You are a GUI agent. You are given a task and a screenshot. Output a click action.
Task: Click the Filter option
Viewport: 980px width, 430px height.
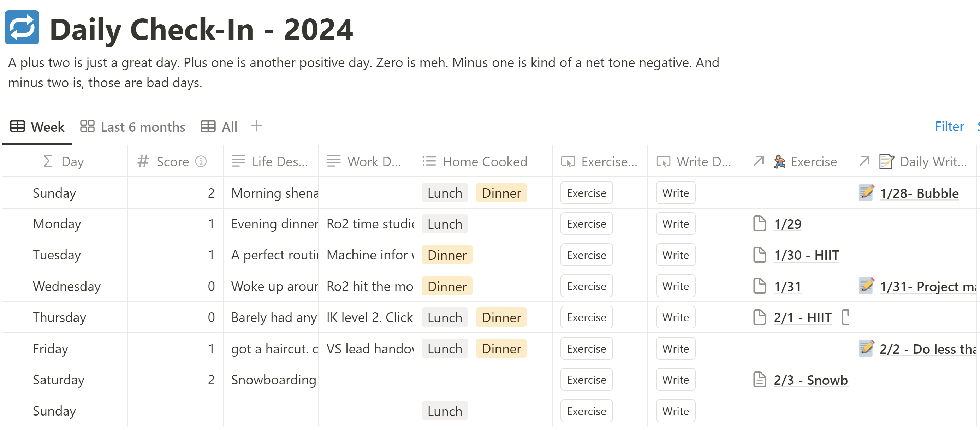point(949,126)
